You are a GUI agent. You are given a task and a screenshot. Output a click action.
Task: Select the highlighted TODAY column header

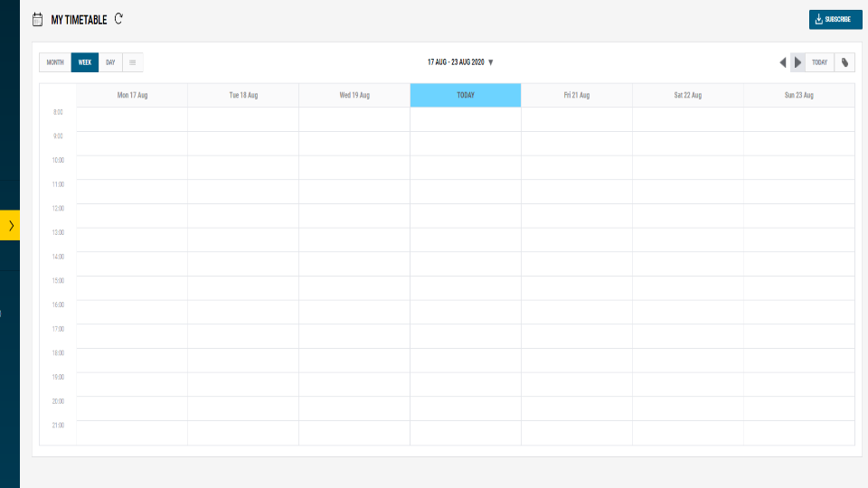click(466, 95)
